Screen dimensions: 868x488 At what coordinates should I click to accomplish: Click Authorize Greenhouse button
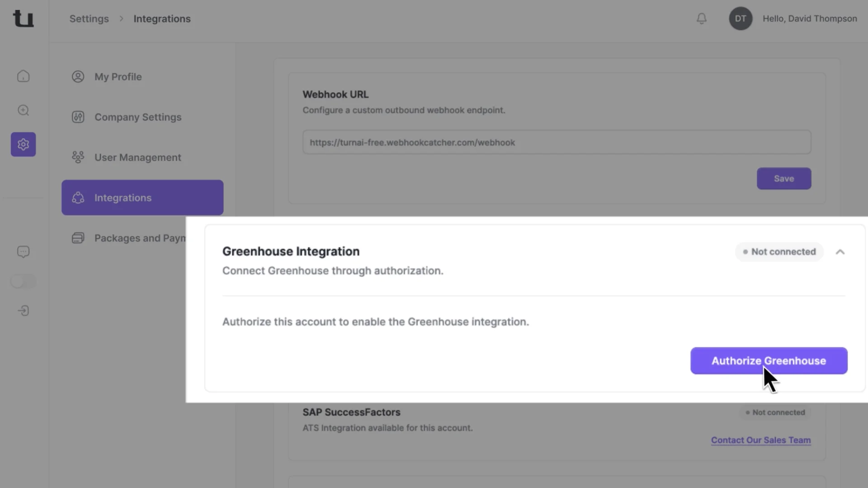pyautogui.click(x=769, y=361)
